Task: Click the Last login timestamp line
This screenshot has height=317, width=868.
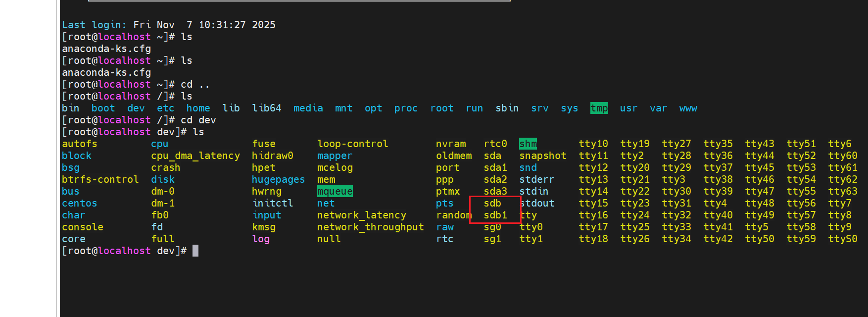Action: click(x=168, y=25)
